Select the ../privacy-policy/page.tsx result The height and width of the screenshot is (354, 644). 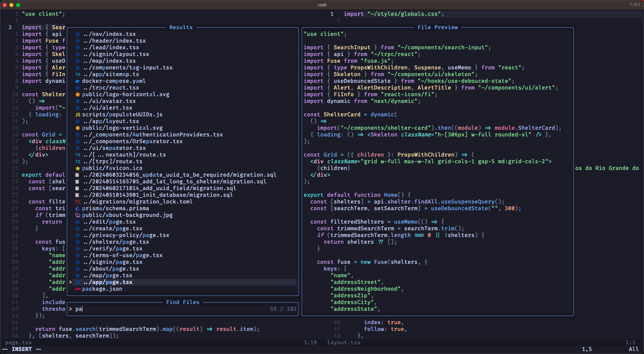183,235
